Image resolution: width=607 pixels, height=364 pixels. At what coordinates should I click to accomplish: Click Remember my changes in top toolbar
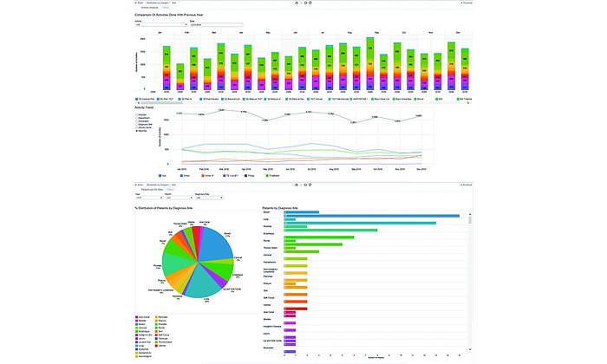[158, 3]
